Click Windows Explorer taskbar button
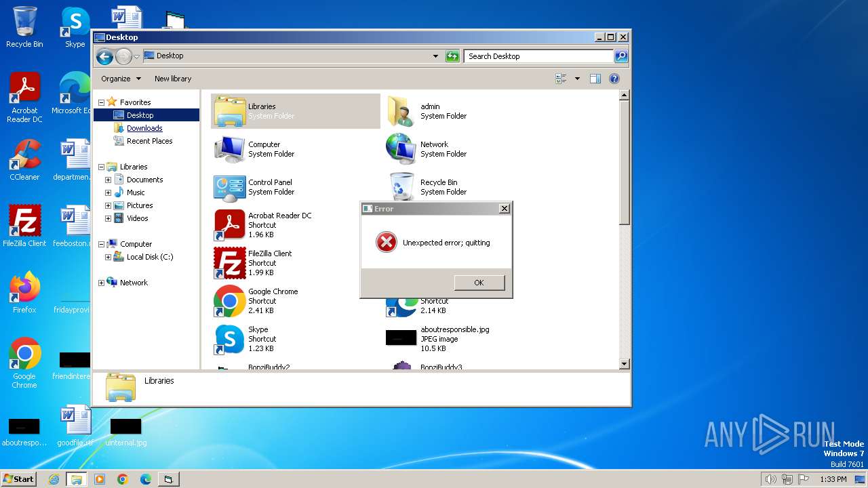 point(76,479)
